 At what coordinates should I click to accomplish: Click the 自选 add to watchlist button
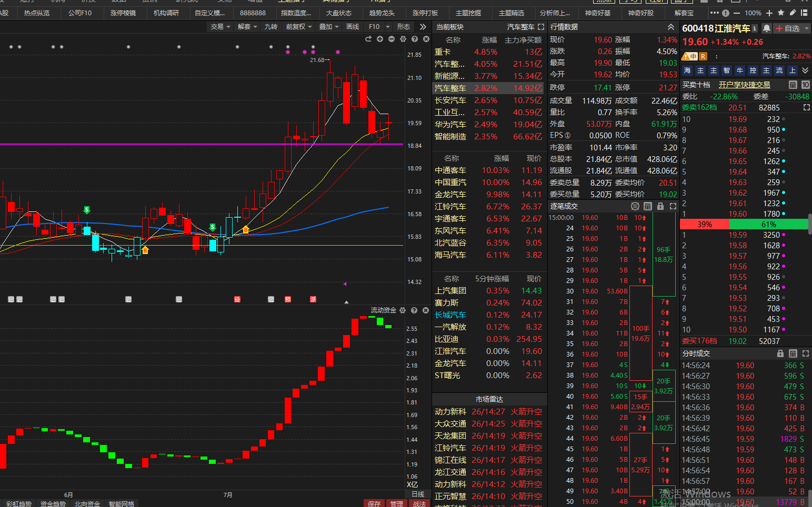[x=788, y=28]
